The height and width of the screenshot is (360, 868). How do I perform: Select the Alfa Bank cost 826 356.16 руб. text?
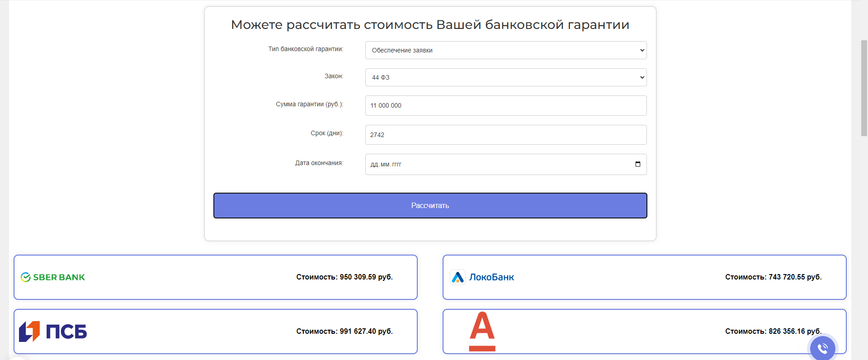pos(773,332)
